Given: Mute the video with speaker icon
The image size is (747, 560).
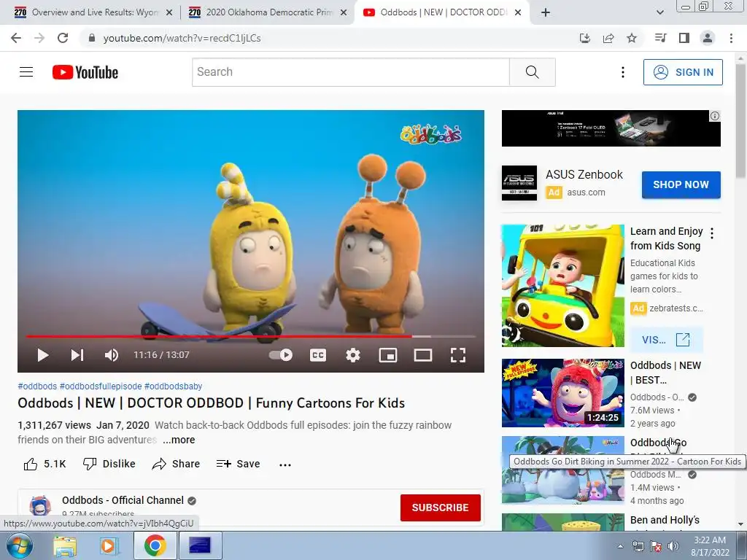Looking at the screenshot, I should (112, 355).
